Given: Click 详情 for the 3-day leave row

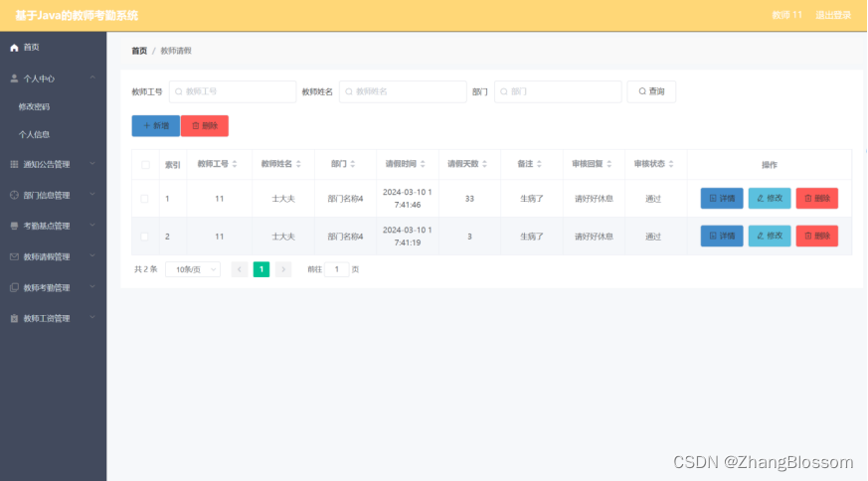Looking at the screenshot, I should (x=722, y=236).
